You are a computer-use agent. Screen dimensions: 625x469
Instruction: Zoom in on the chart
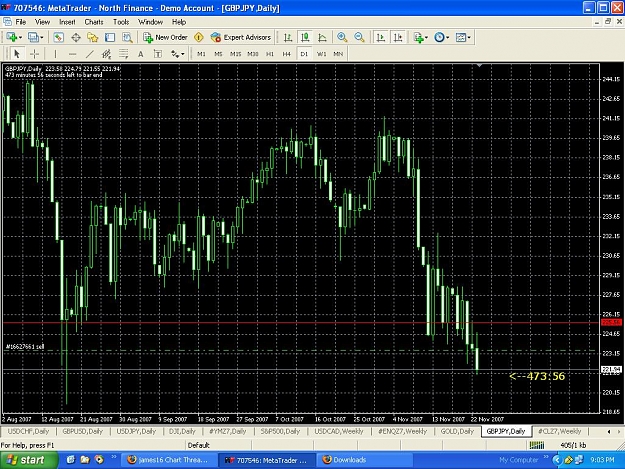pos(342,37)
